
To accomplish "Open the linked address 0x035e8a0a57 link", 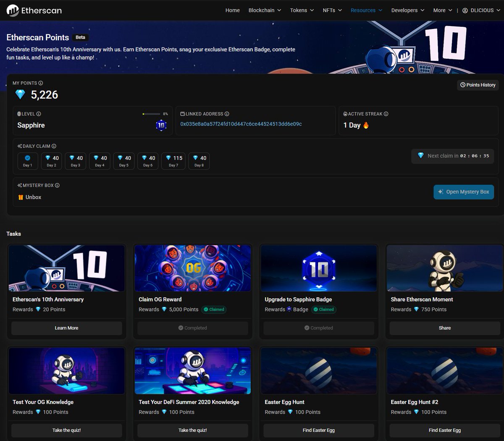I will point(241,124).
